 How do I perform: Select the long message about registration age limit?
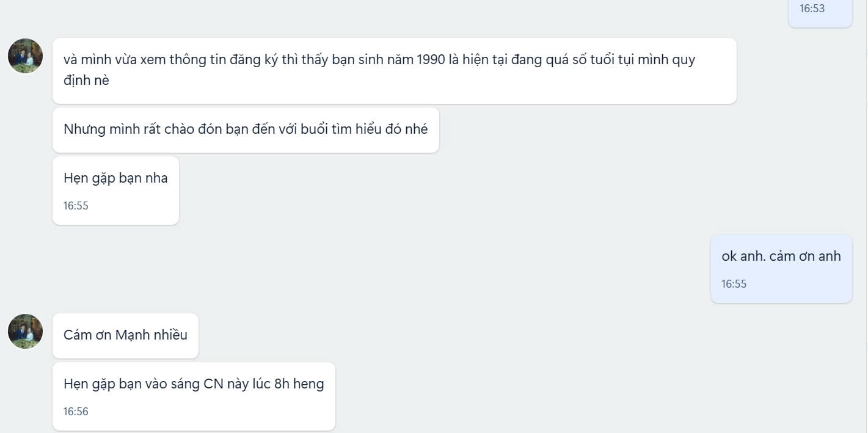click(394, 70)
